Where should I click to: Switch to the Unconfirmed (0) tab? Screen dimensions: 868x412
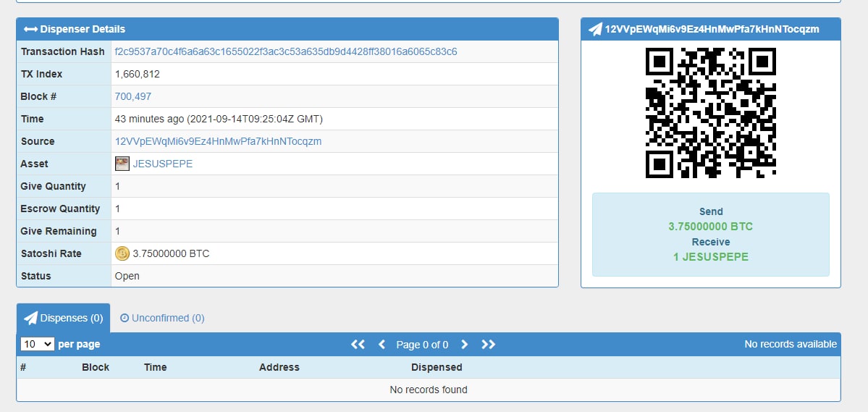(162, 318)
